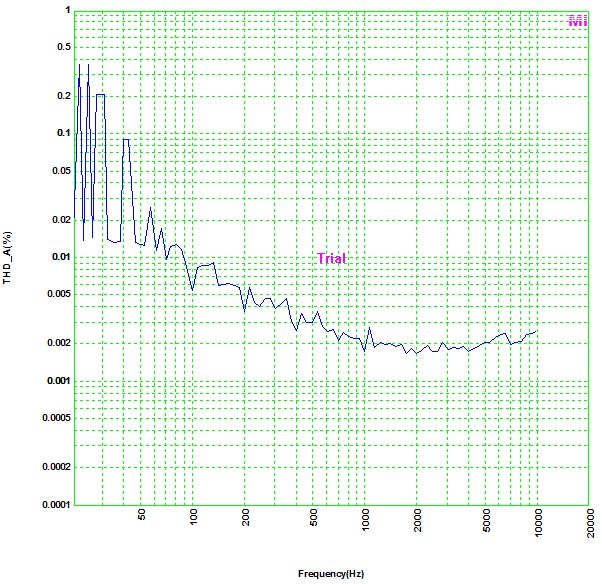This screenshot has height=584, width=602.
Task: Click the curve's right endpoint at 10000 Hz
Action: tap(538, 331)
